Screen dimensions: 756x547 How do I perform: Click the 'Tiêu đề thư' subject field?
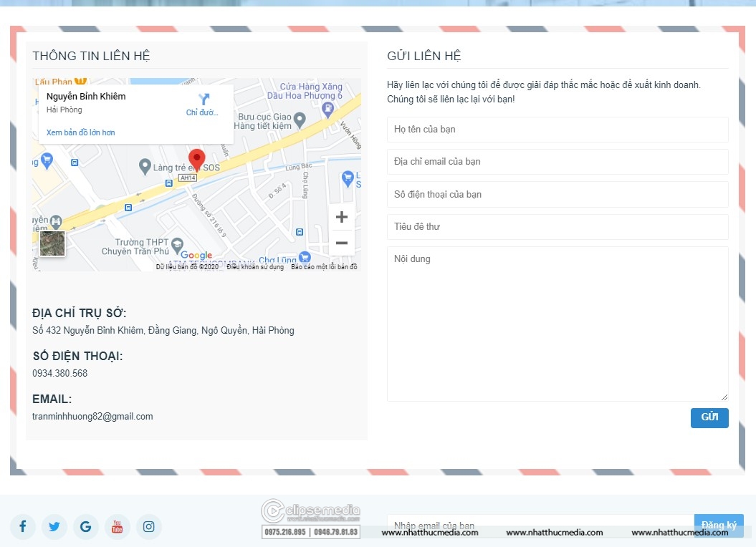pos(558,226)
